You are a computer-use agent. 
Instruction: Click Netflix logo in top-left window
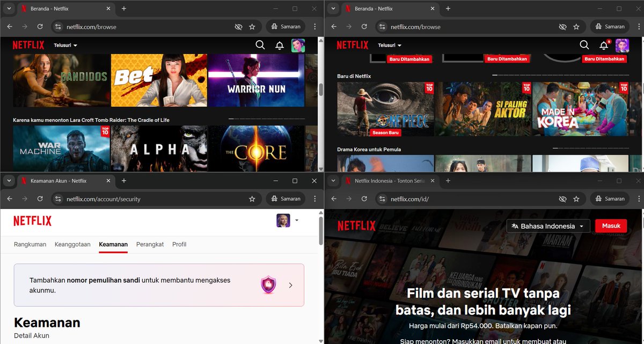coord(28,46)
